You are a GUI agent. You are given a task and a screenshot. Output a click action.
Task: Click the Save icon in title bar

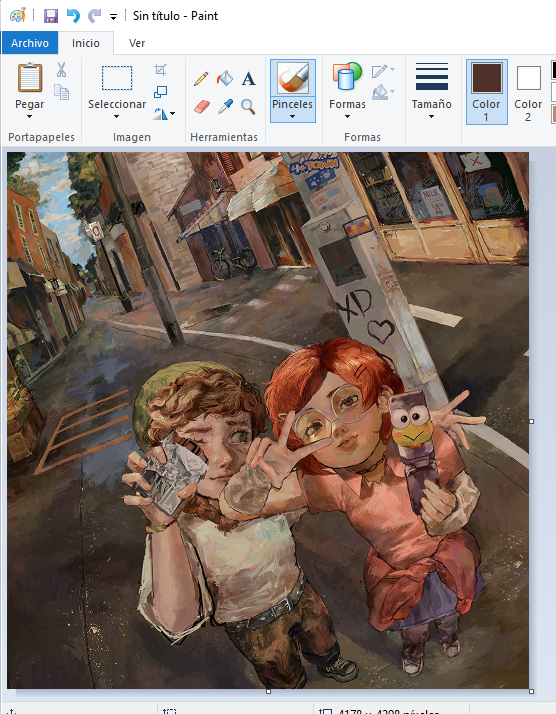coord(51,16)
